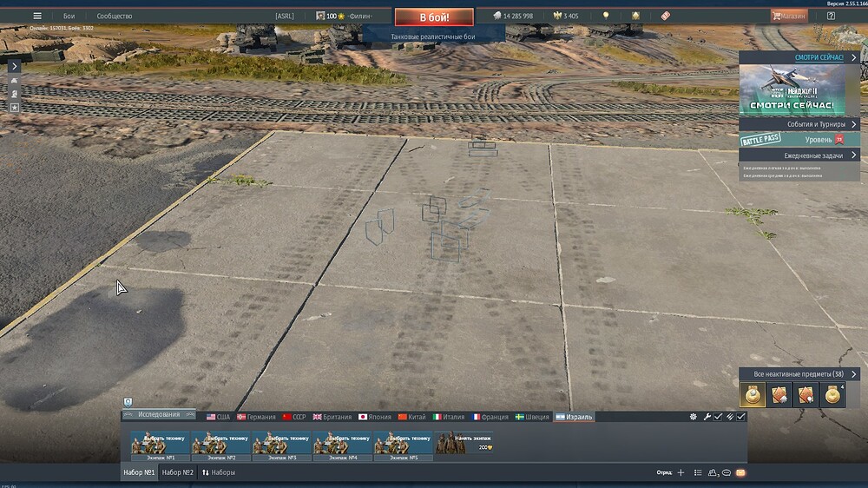Select vehicle for Экипаж №3 slot
Viewport: 868px width, 488px height.
[x=282, y=446]
